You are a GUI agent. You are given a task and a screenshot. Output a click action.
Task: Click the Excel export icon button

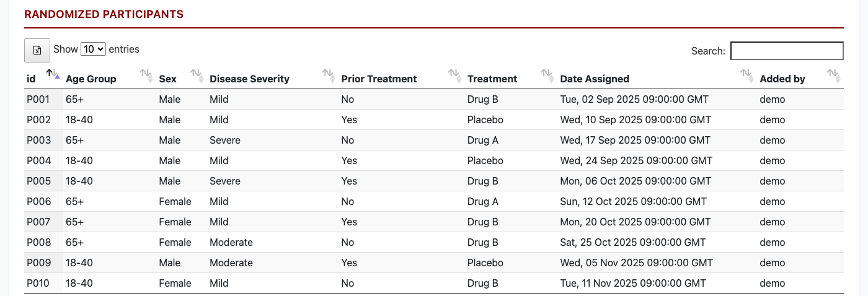[37, 51]
